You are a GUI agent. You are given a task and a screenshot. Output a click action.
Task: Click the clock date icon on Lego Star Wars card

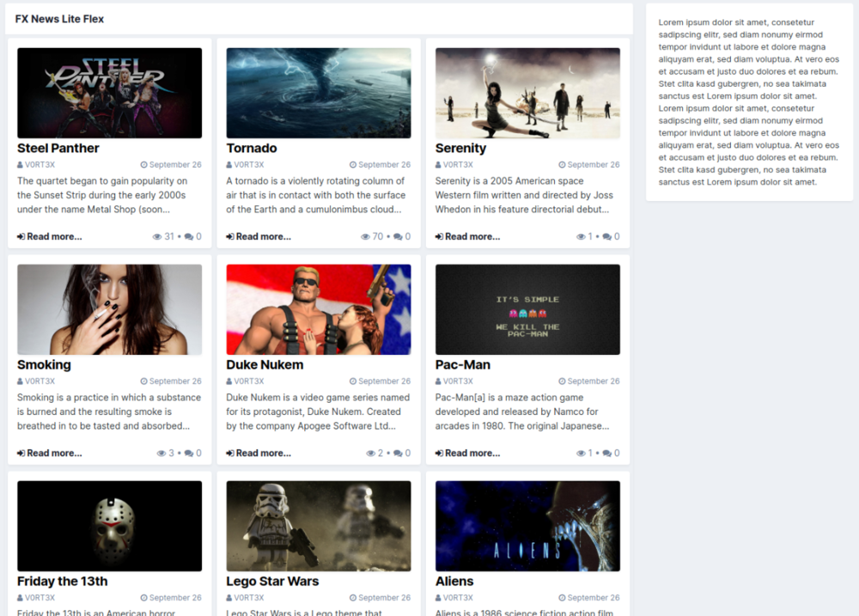(353, 598)
